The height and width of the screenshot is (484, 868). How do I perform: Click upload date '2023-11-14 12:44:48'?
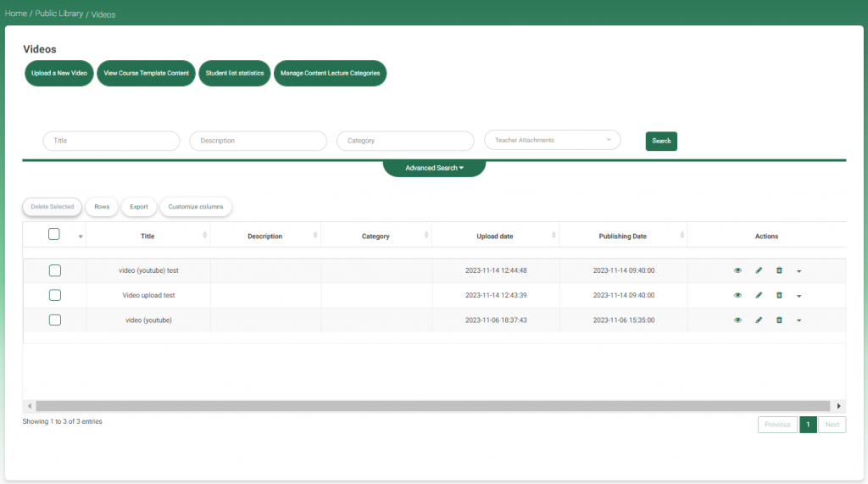pyautogui.click(x=496, y=270)
